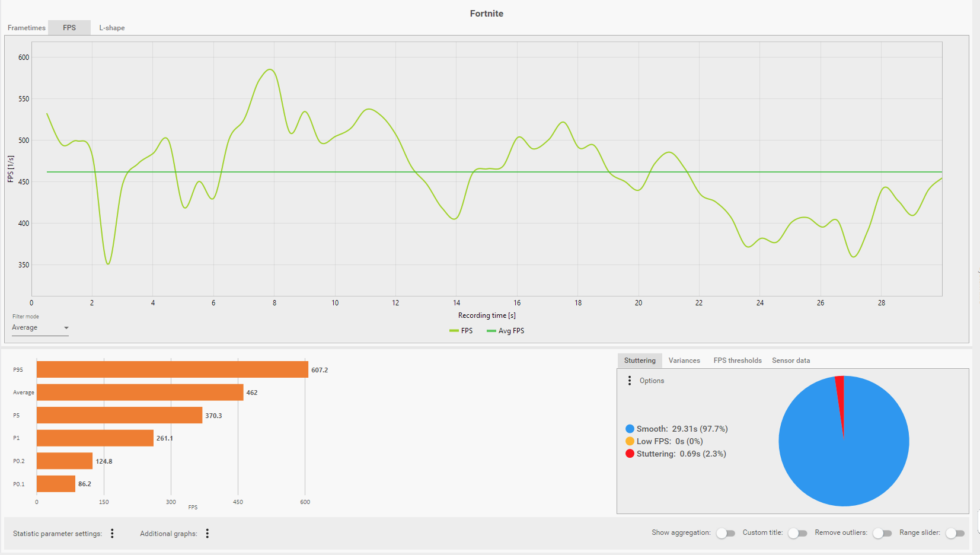The width and height of the screenshot is (980, 555).
Task: Click the FPS [1/s] axis label
Action: [10, 169]
